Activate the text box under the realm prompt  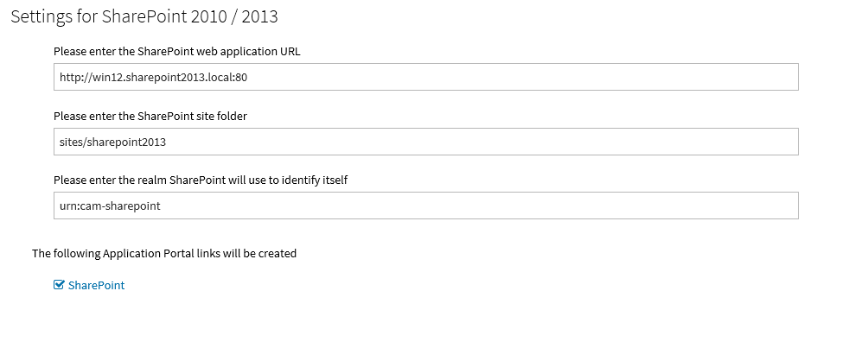425,206
